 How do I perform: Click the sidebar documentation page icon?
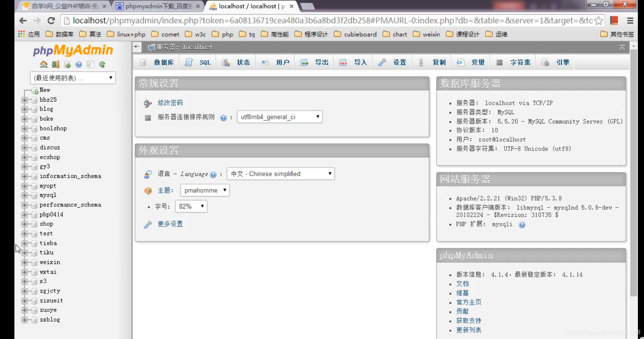point(90,64)
